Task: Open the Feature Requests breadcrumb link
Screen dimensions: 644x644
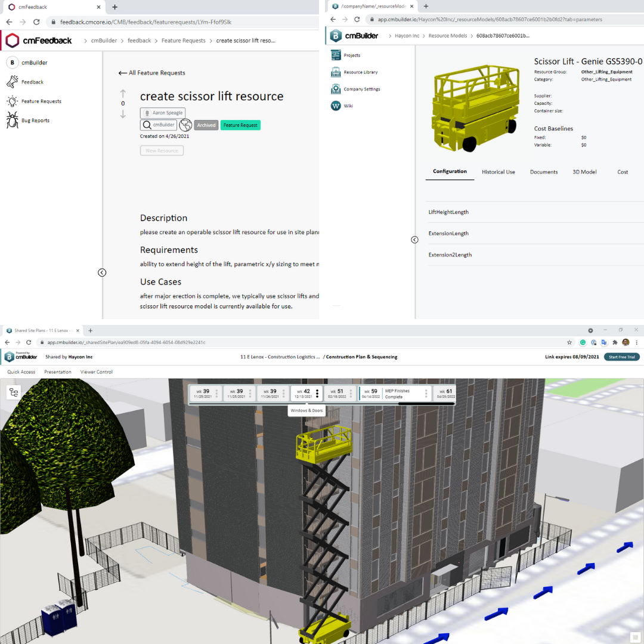Action: tap(183, 41)
